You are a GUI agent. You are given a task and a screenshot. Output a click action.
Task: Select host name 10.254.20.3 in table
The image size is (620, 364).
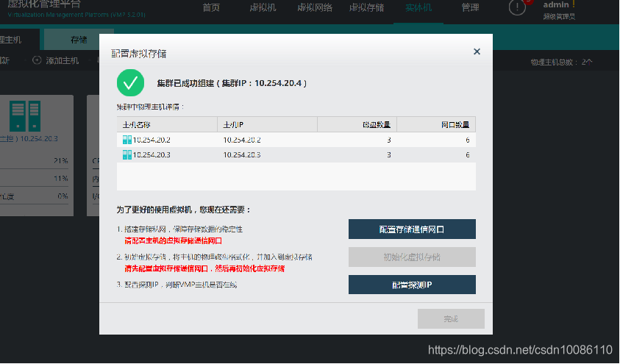tap(152, 155)
